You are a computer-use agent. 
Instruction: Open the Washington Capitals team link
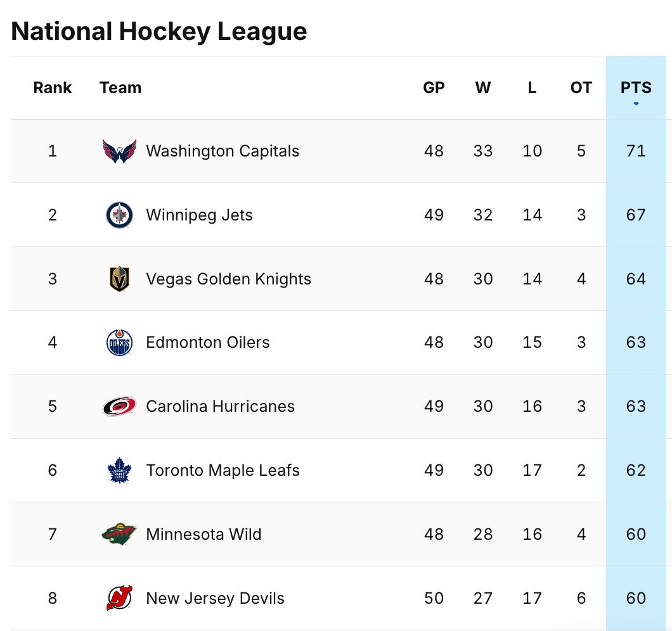coord(223,151)
